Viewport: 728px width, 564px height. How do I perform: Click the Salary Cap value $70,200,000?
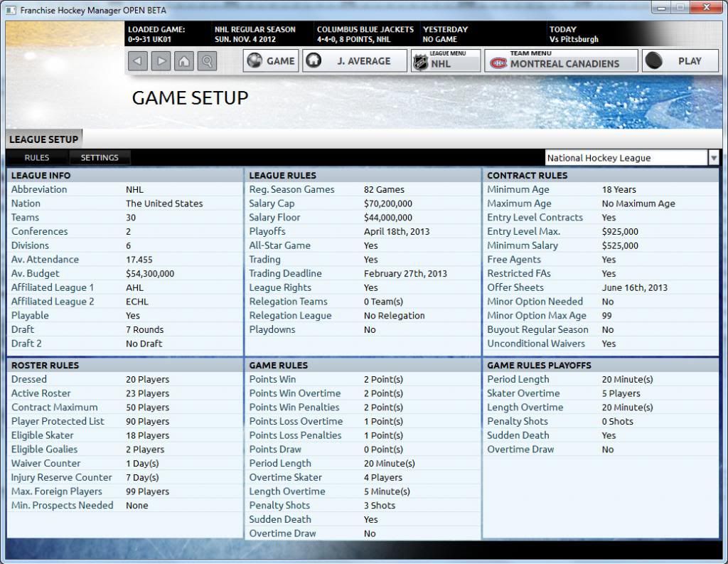point(387,203)
